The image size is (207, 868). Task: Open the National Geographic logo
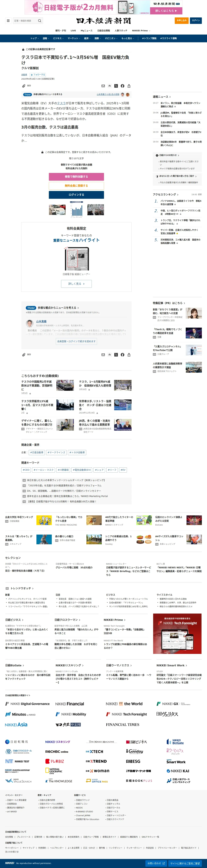coord(54,771)
